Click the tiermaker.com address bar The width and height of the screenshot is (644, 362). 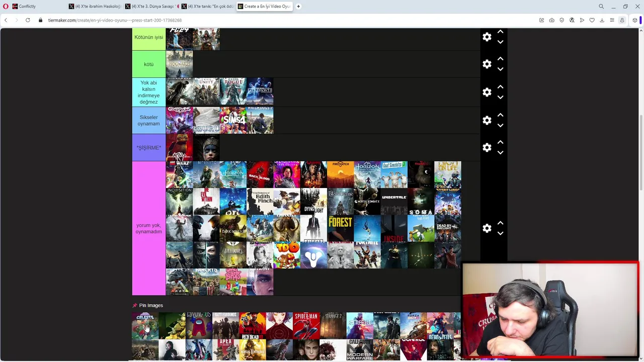tap(115, 20)
